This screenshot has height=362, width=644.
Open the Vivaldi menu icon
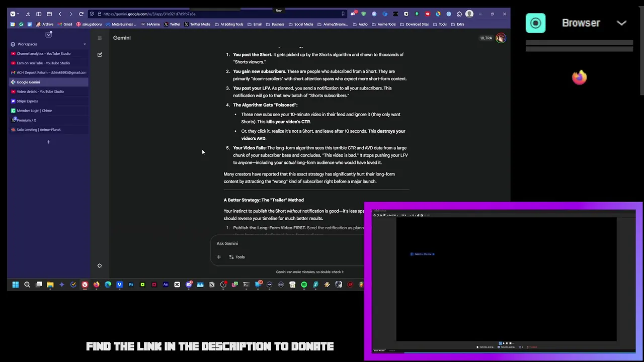(x=13, y=14)
